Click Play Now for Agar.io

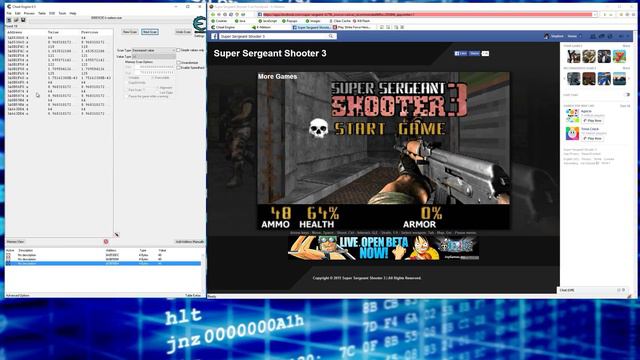[593, 121]
